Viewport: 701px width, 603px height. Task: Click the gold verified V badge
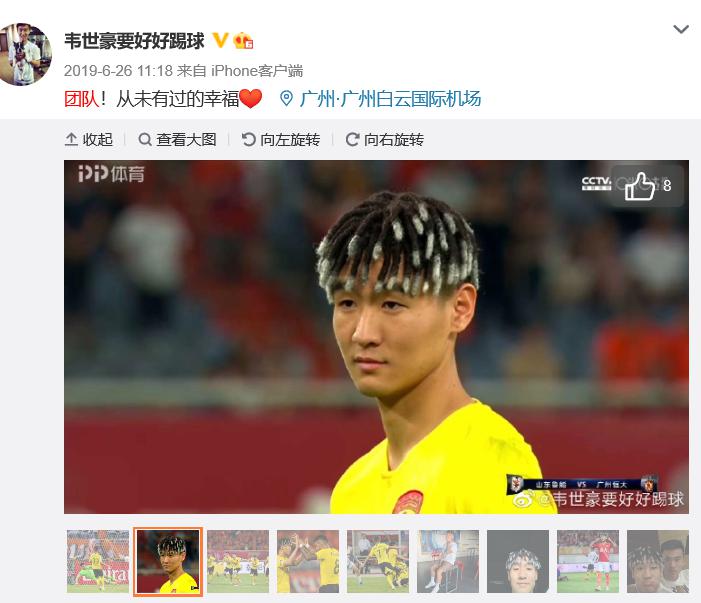(220, 40)
